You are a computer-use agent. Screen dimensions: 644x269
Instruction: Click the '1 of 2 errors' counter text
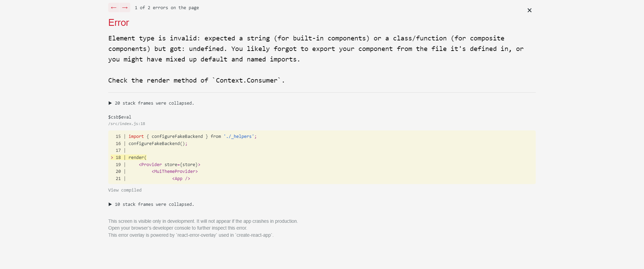pos(167,8)
